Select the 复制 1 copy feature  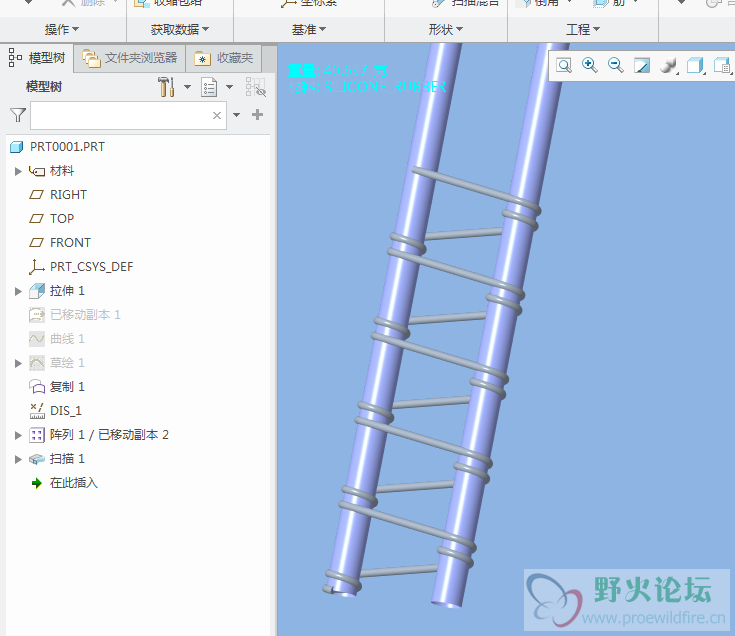(67, 387)
